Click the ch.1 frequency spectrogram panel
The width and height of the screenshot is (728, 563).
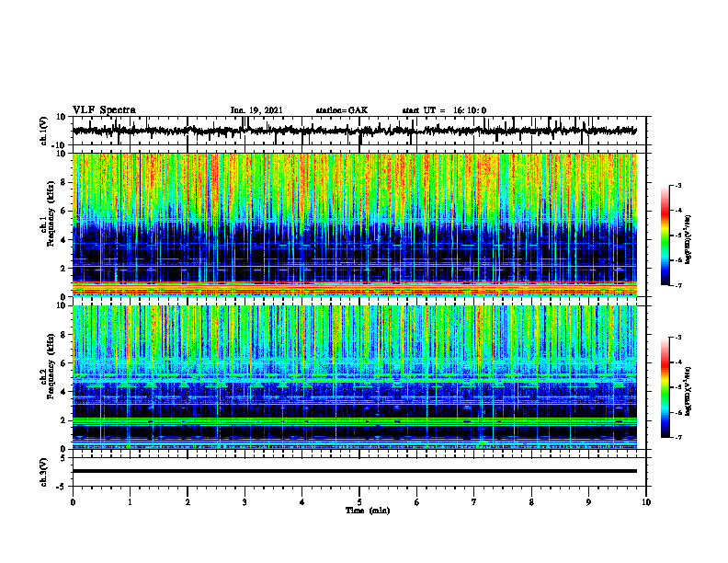[x=355, y=224]
